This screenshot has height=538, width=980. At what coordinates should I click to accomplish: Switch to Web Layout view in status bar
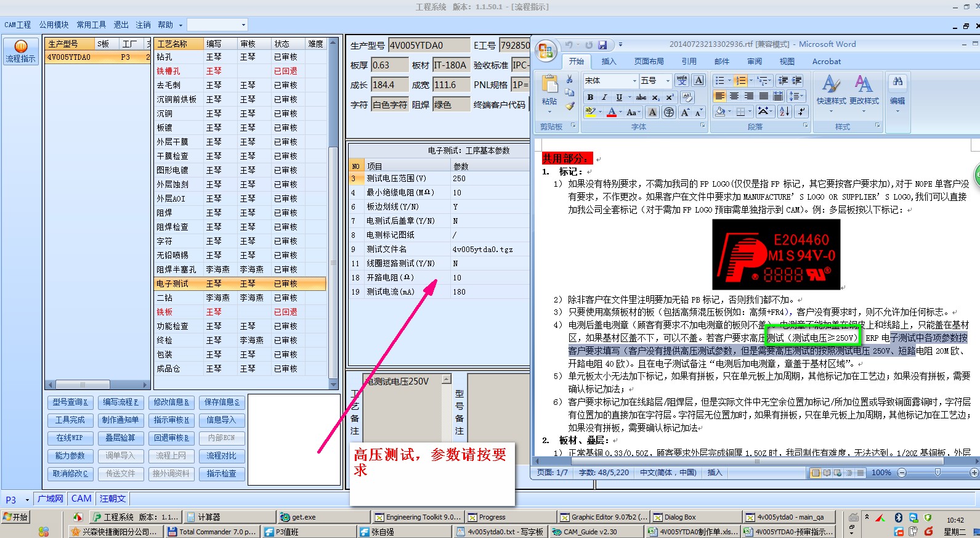coord(838,473)
